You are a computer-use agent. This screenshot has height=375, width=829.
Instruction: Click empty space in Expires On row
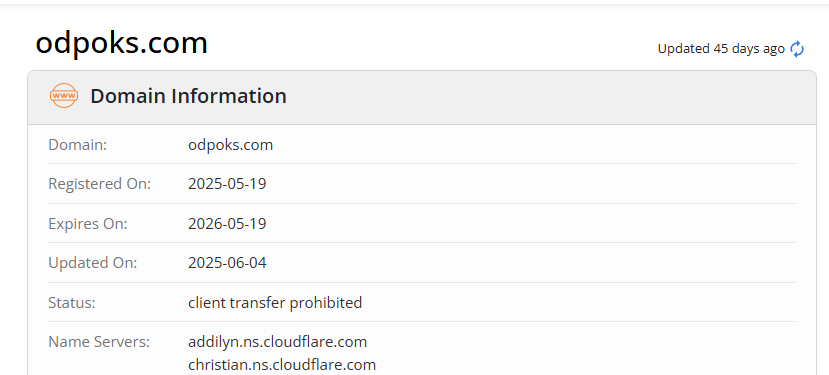point(529,224)
